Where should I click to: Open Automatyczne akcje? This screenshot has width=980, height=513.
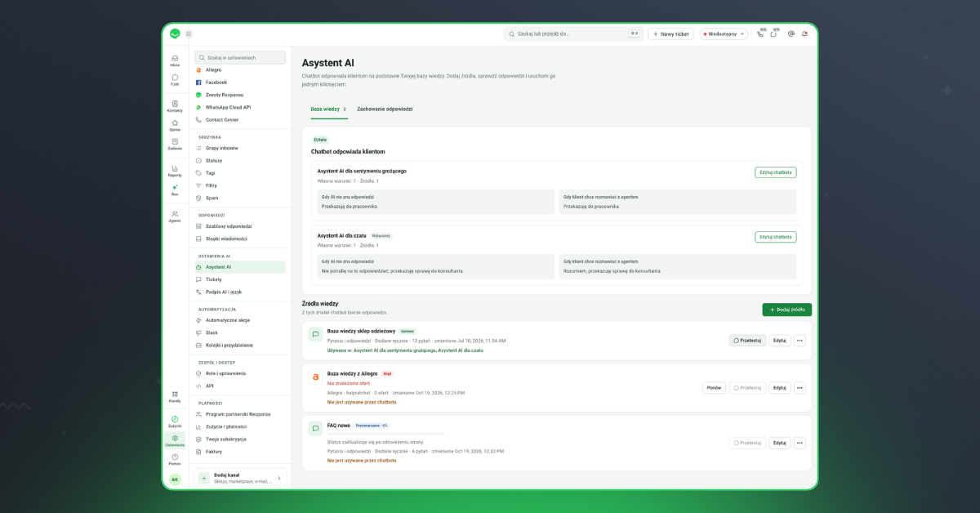click(240, 320)
